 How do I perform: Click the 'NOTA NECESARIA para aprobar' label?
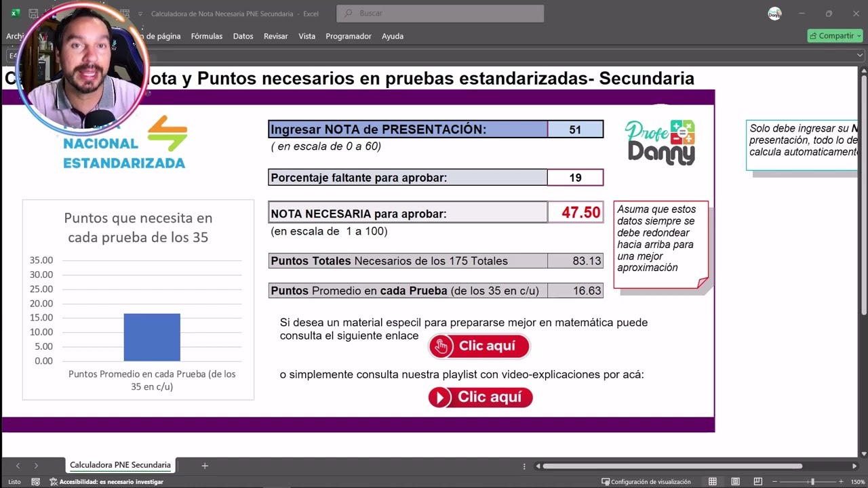[408, 213]
